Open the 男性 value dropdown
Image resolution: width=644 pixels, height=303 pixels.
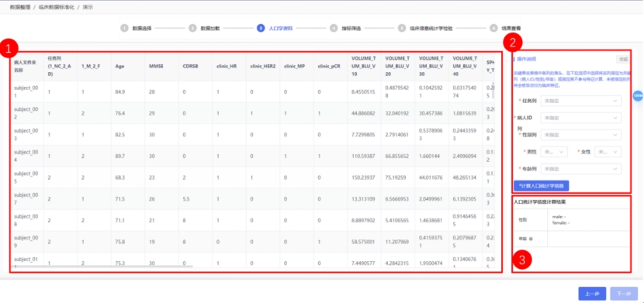click(555, 152)
